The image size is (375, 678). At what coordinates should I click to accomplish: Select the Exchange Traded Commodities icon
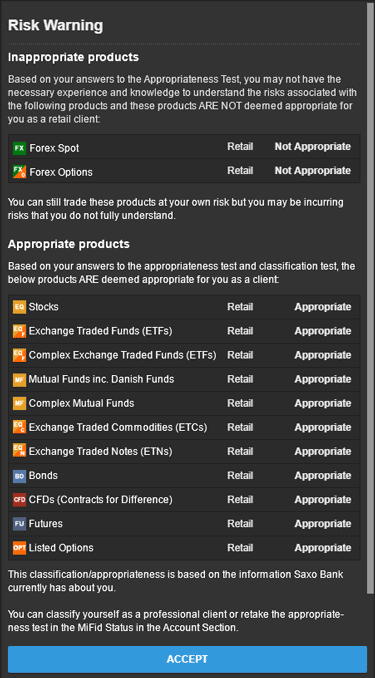click(19, 427)
